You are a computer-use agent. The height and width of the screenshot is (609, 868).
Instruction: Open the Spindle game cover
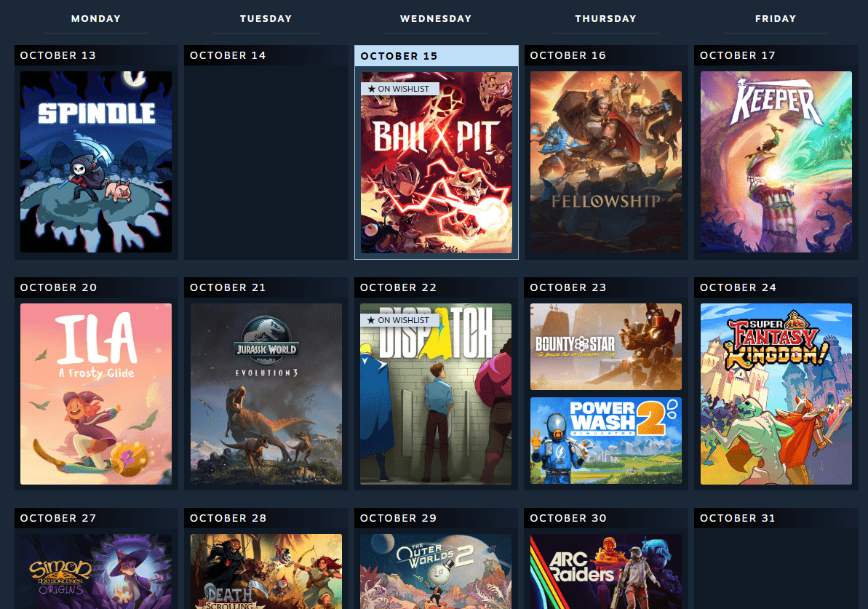96,162
